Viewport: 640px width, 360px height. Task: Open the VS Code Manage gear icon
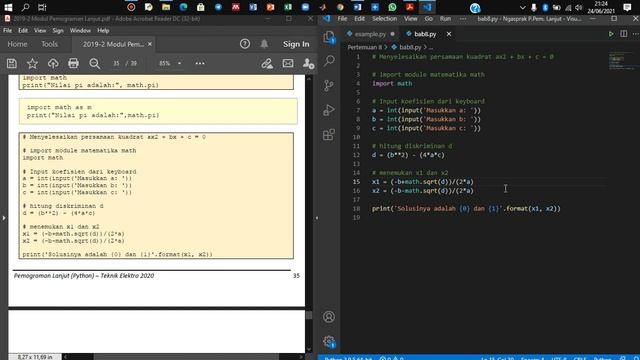point(329,341)
